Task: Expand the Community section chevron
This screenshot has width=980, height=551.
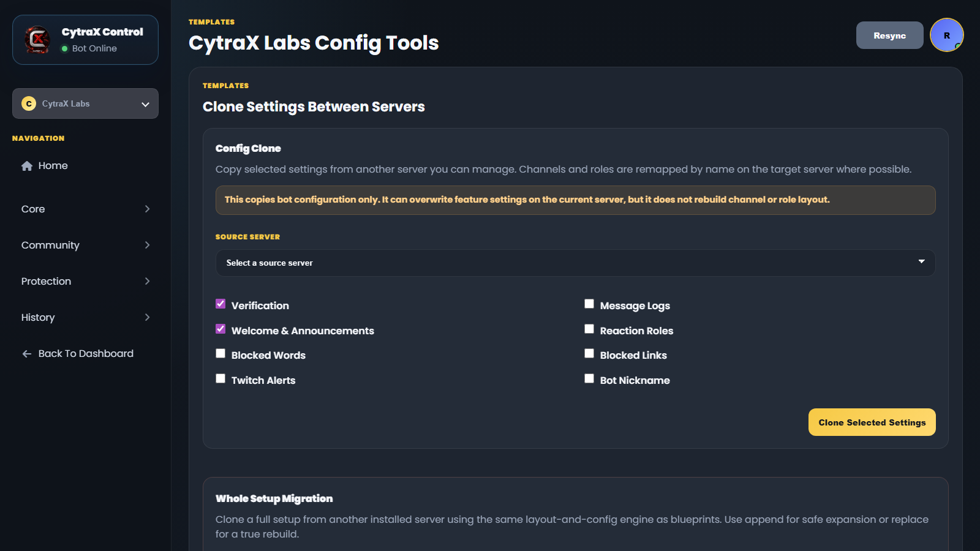Action: tap(147, 246)
